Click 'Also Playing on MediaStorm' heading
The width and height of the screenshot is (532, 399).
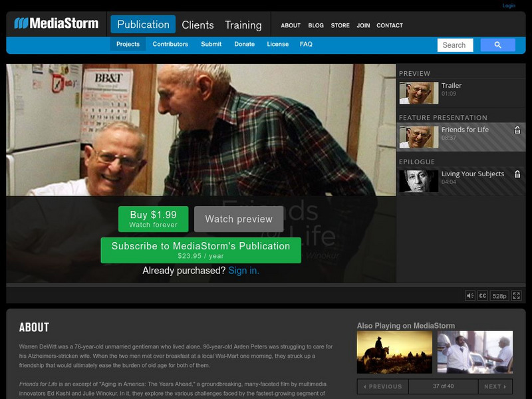click(x=406, y=326)
